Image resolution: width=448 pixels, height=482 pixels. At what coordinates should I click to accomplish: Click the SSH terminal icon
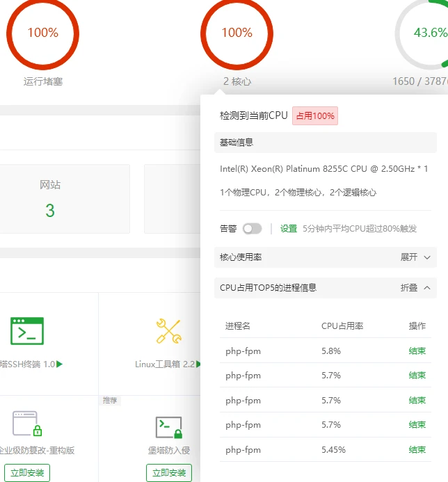[27, 331]
